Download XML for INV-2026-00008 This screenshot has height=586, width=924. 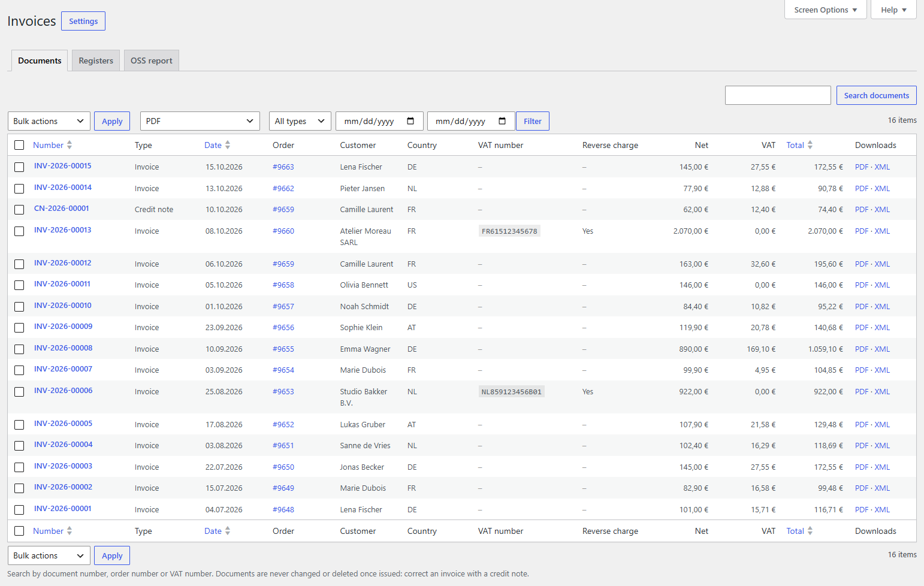(x=882, y=349)
